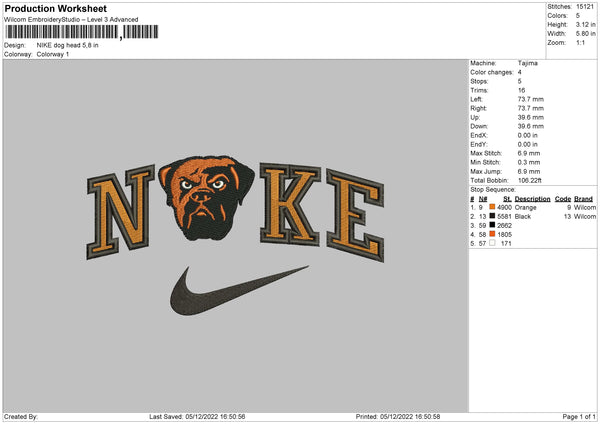
Task: Click the 'Stop Sequence:' heading
Action: tap(493, 190)
